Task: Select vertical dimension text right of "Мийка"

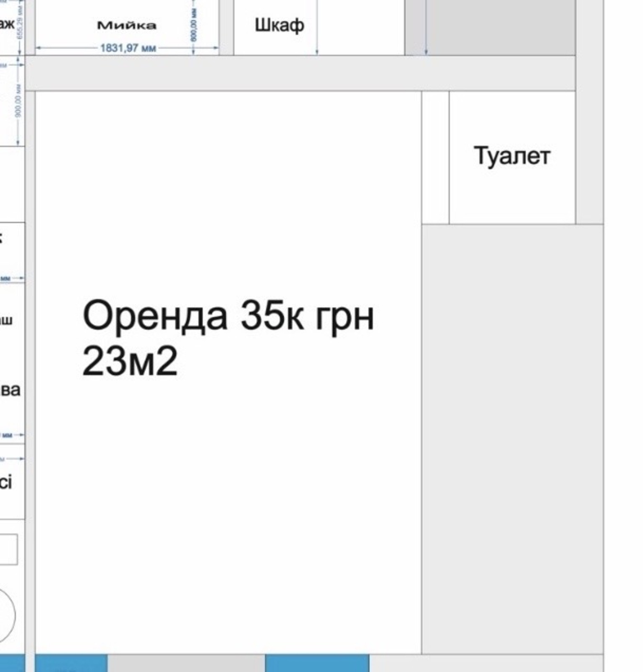Action: [193, 25]
